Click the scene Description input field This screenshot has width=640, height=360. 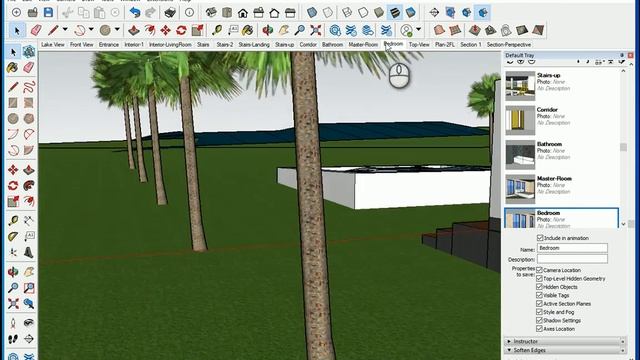572,259
